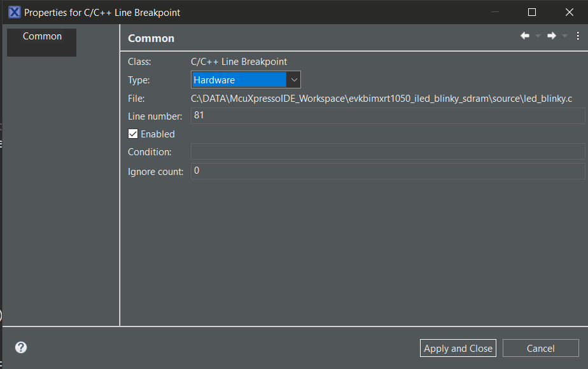Open the breakpoint Type dropdown
Image resolution: width=588 pixels, height=369 pixels.
click(x=246, y=80)
